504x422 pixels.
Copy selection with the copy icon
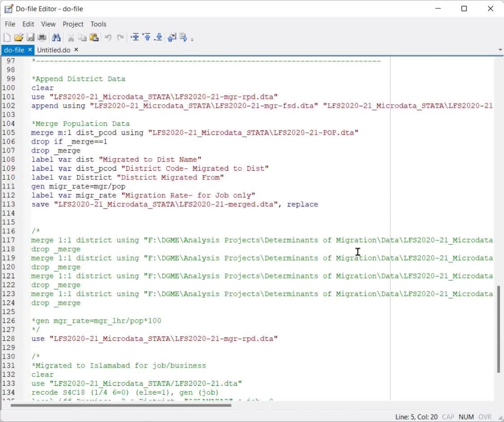82,38
